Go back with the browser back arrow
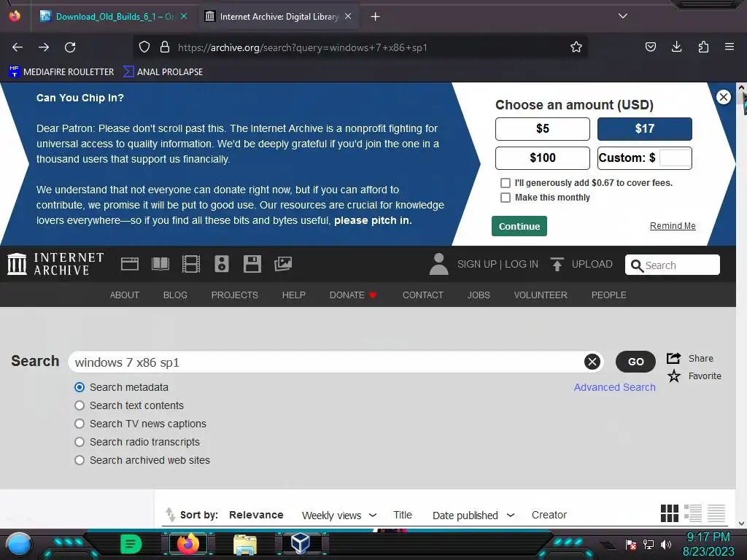The width and height of the screenshot is (747, 560). point(18,47)
